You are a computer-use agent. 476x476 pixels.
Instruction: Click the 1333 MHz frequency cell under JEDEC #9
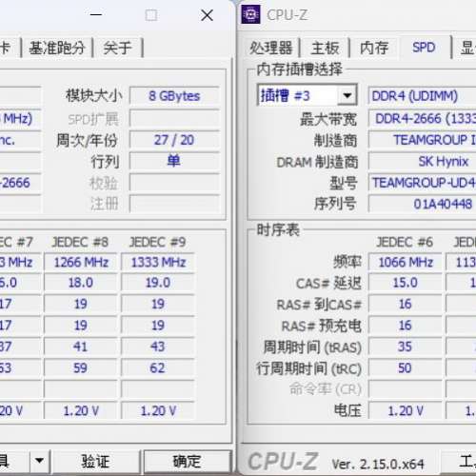158,262
